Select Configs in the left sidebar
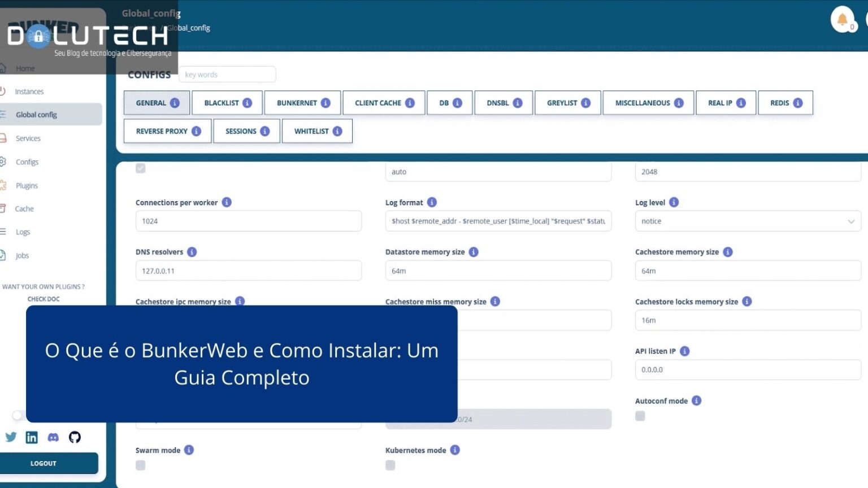Screen dimensions: 868x488 (27, 162)
